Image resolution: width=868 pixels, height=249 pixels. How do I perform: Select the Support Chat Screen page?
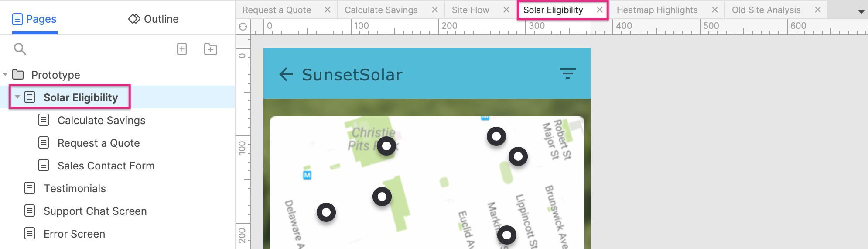pos(95,211)
